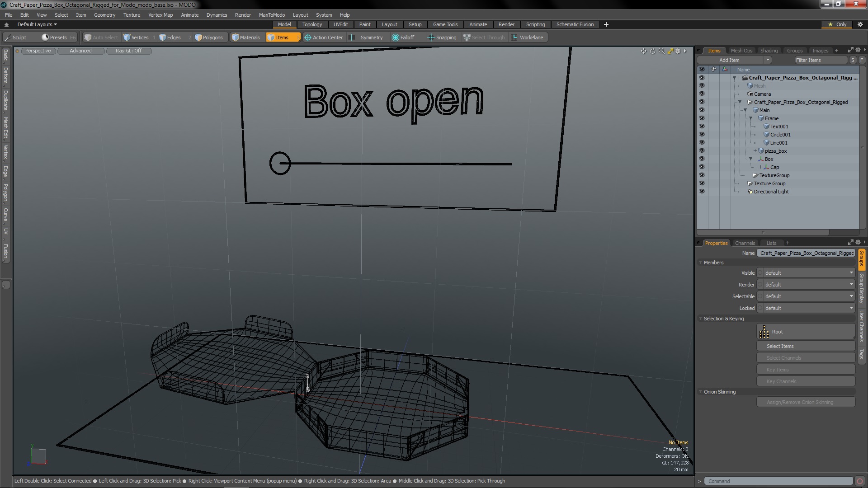Click the layout settings gear at top right
This screenshot has width=868, height=488.
[x=860, y=24]
